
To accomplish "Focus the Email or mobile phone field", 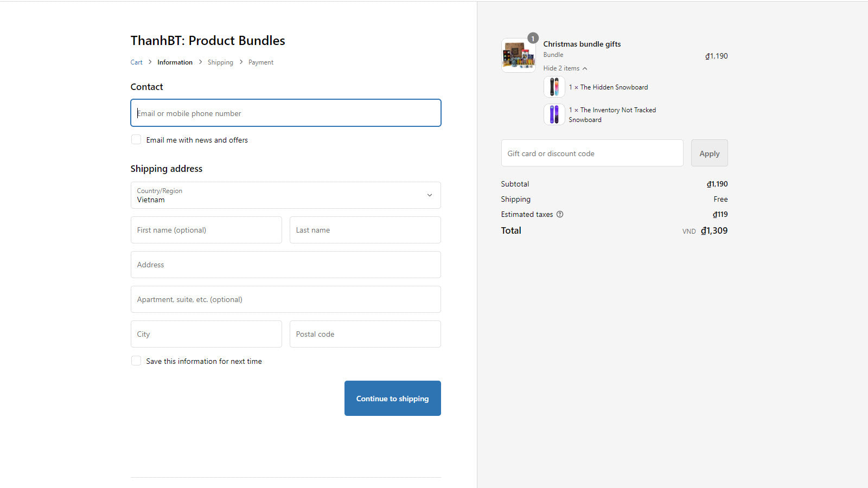I will (x=285, y=113).
